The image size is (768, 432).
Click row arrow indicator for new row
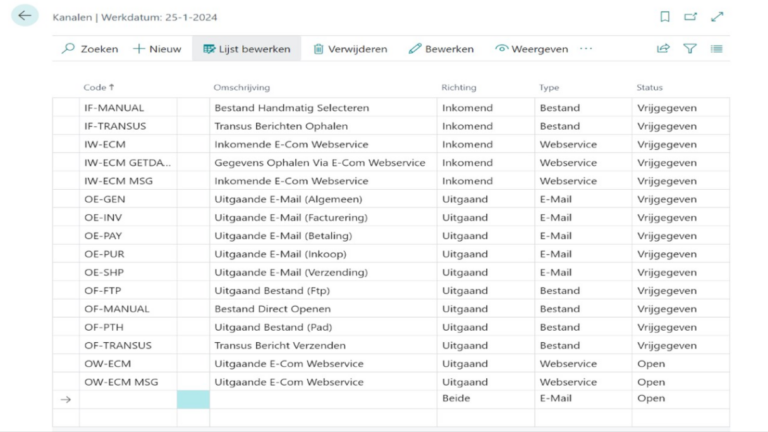click(66, 400)
